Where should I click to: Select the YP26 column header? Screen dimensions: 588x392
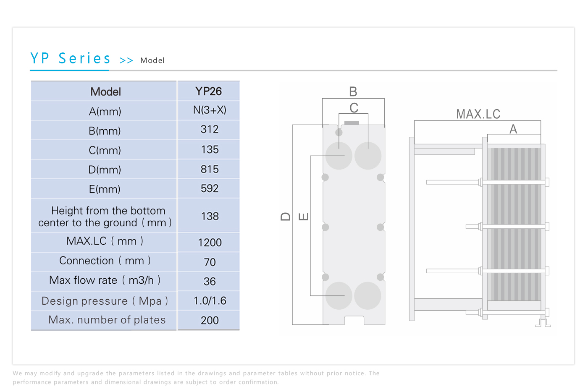(x=208, y=91)
